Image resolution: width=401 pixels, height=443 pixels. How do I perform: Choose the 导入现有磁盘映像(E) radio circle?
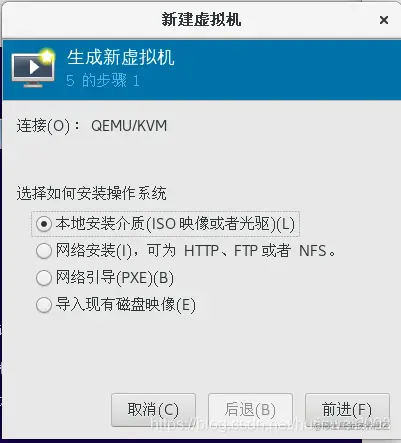(x=44, y=305)
